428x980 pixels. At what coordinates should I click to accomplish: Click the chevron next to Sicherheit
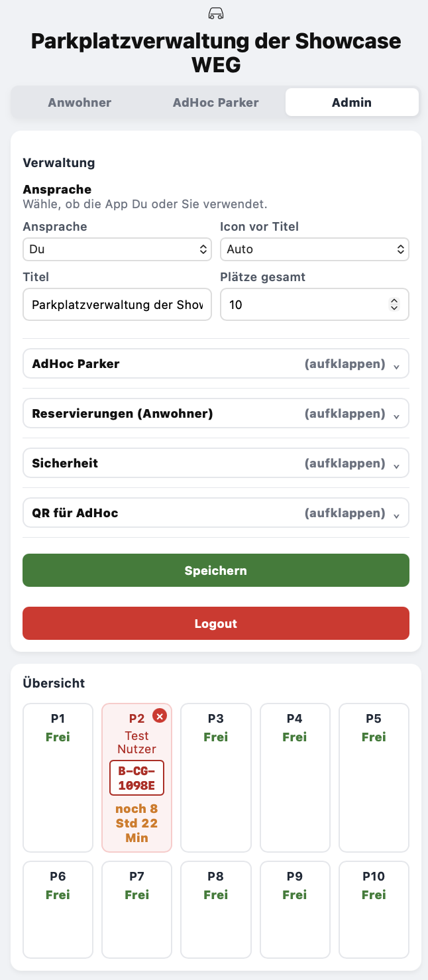[396, 464]
